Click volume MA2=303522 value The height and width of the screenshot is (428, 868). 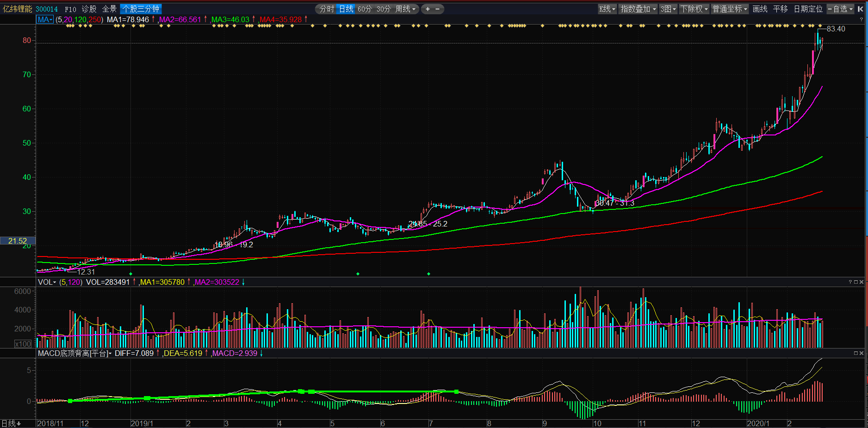click(217, 282)
